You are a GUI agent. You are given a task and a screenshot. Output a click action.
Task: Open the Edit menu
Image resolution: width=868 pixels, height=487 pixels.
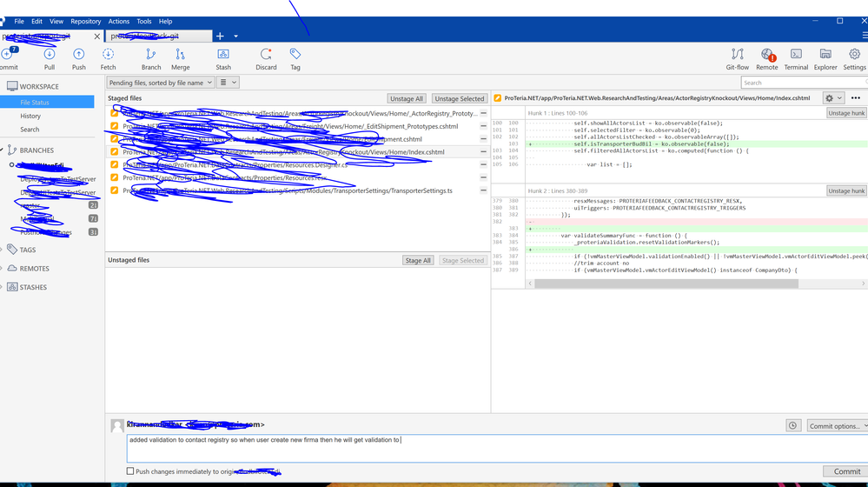pyautogui.click(x=36, y=21)
